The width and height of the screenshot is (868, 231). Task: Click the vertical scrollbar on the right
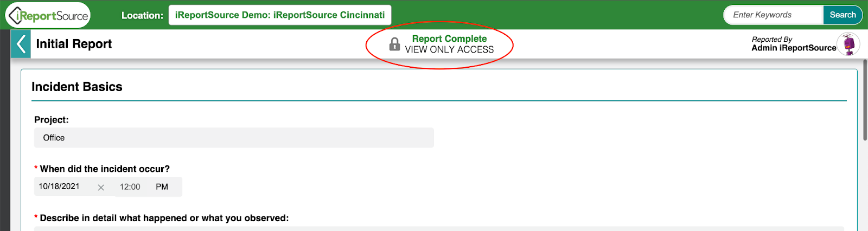coord(865,100)
